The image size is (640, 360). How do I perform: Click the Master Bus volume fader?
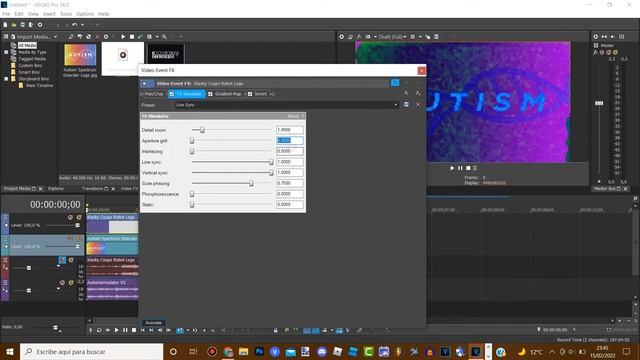coord(599,103)
